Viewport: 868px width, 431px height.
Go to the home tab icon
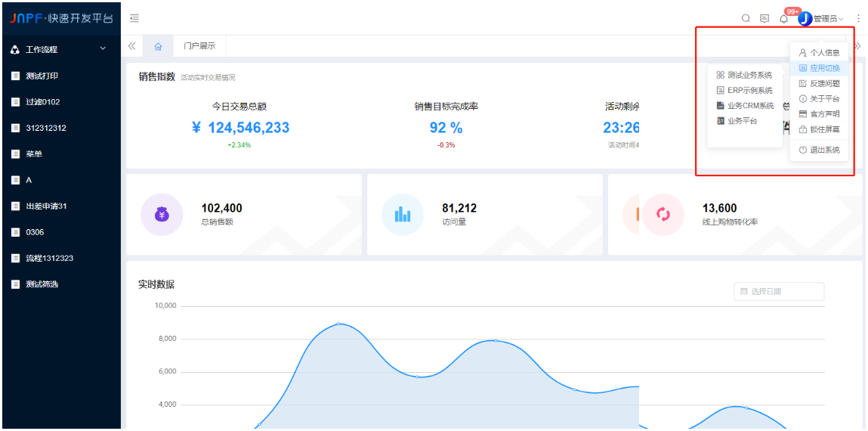click(159, 47)
